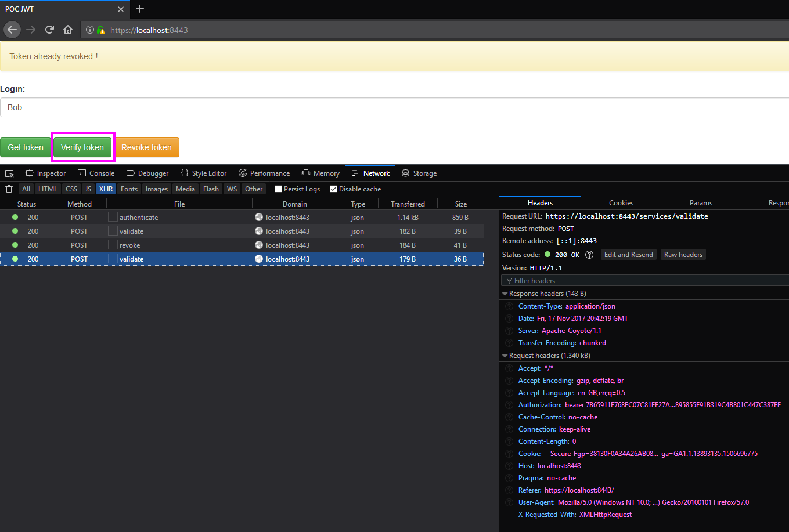Filter requests by All
Image resolution: width=789 pixels, height=532 pixels.
[x=26, y=189]
